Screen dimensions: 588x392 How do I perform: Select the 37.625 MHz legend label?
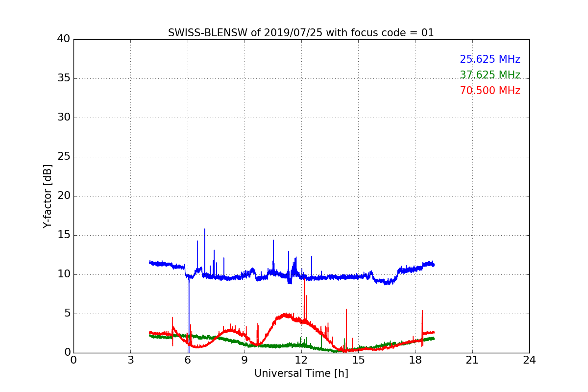pos(490,75)
